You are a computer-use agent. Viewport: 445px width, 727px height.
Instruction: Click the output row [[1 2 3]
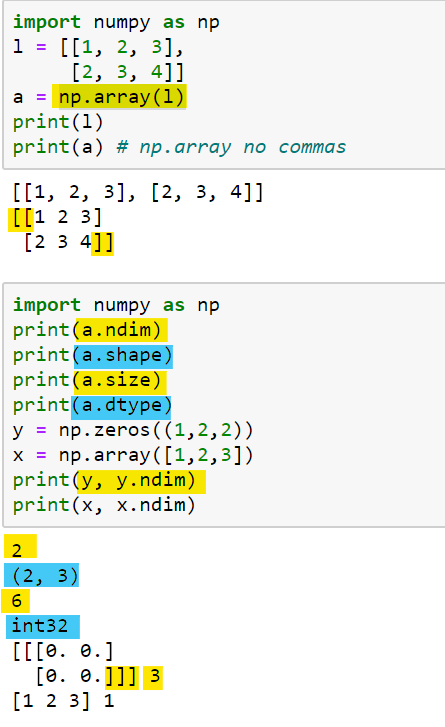point(57,217)
